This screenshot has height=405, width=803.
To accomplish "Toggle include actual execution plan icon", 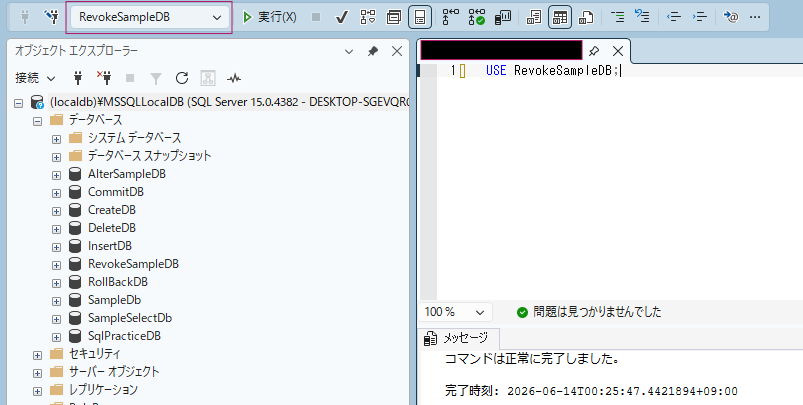I will 451,17.
